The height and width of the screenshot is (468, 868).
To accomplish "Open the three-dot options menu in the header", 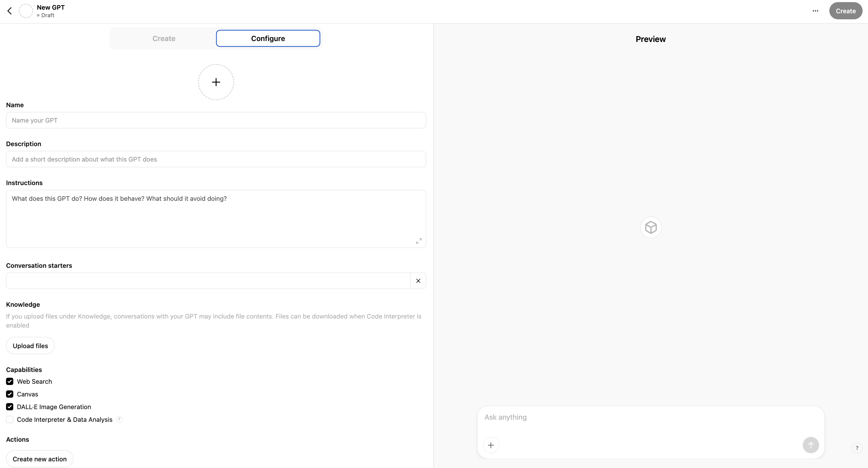I will click(815, 11).
